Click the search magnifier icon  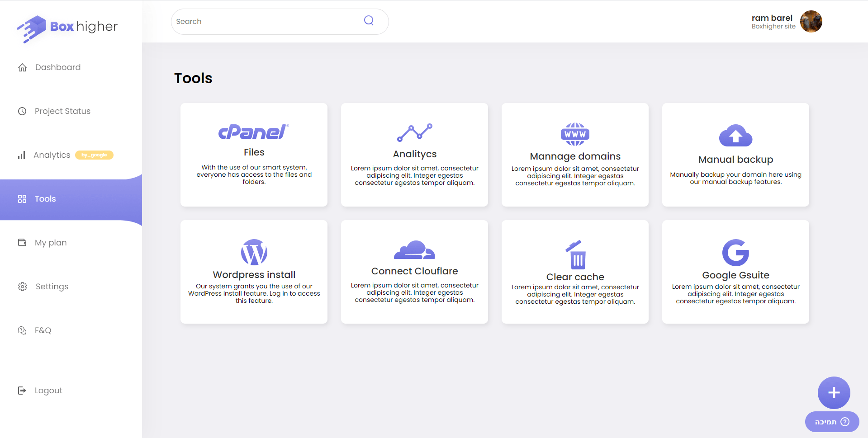click(369, 20)
